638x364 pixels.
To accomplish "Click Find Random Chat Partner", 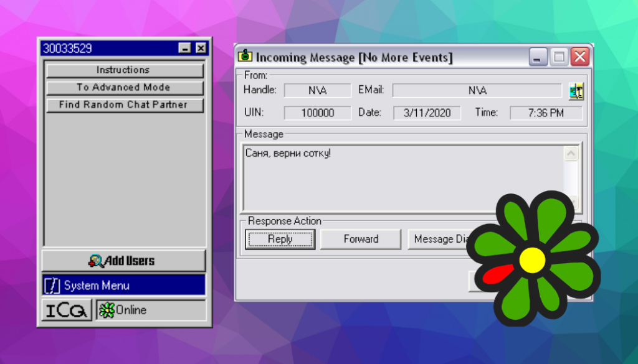I will tap(125, 105).
